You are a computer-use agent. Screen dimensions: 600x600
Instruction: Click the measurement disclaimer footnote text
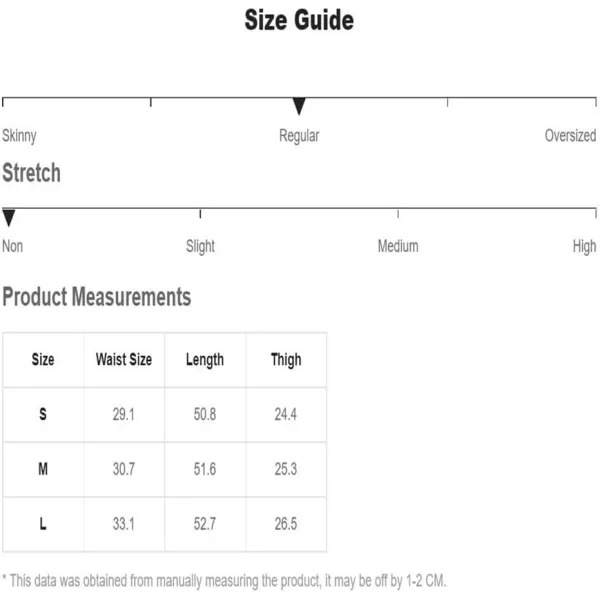[x=224, y=581]
